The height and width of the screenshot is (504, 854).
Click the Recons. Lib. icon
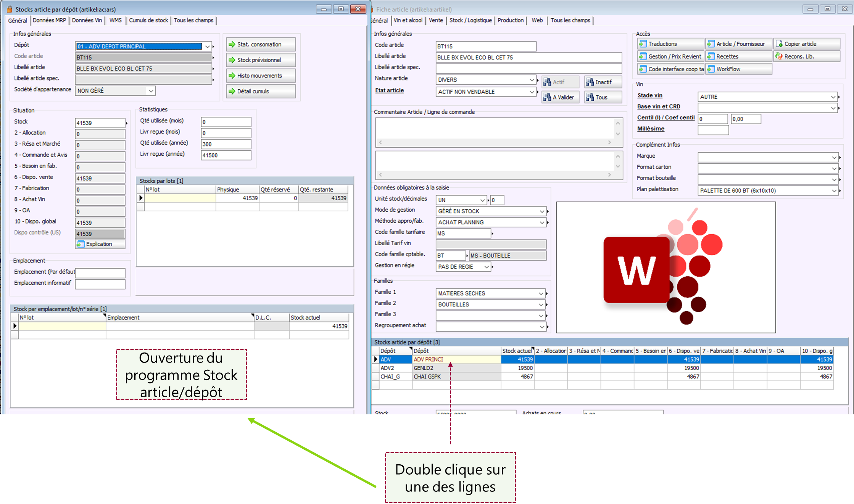coord(779,56)
